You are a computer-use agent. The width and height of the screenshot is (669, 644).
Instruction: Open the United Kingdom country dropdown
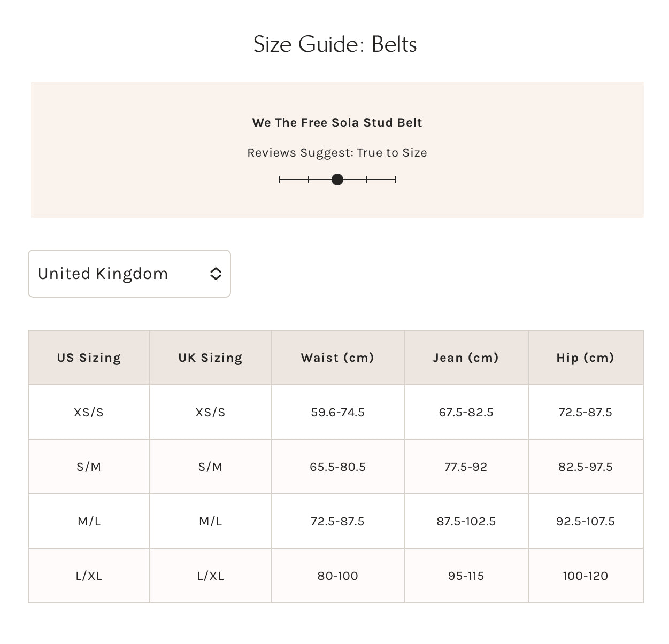(x=129, y=274)
